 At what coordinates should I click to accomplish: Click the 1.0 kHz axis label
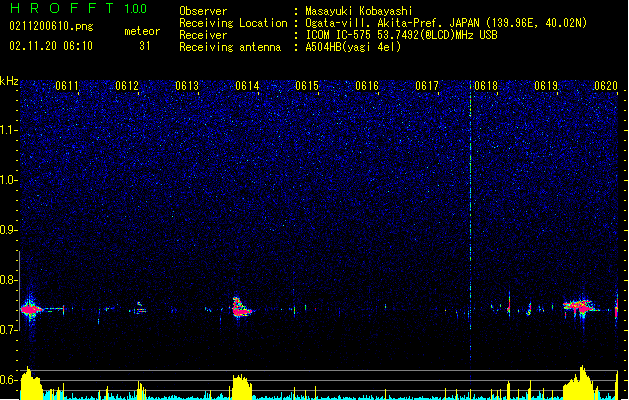[x=9, y=180]
